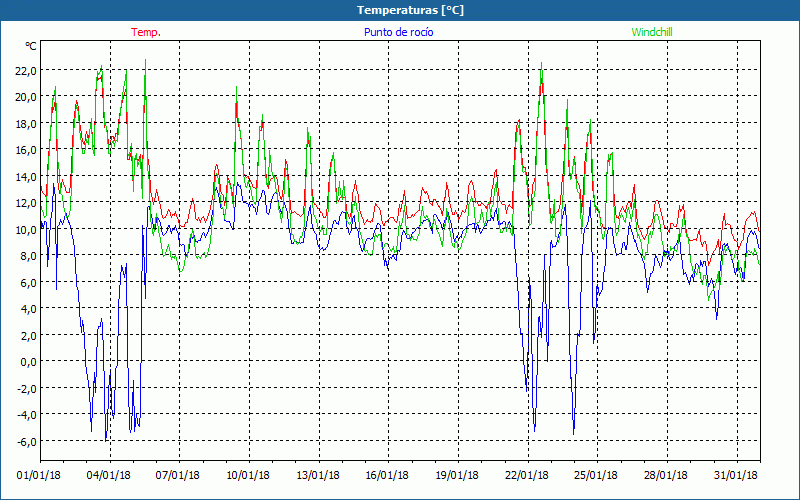The width and height of the screenshot is (800, 500).
Task: Click the 12,0 y-axis value
Action: [x=26, y=203]
